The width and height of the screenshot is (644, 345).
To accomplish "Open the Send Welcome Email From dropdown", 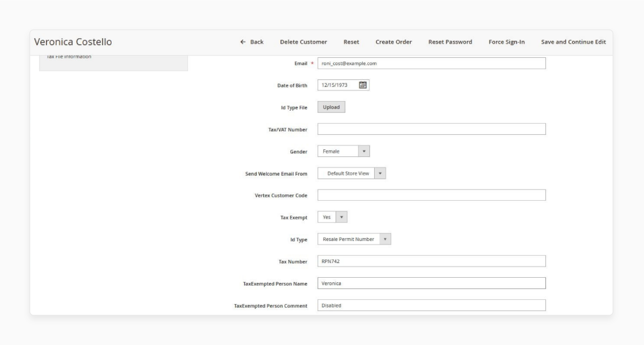I will coord(352,173).
